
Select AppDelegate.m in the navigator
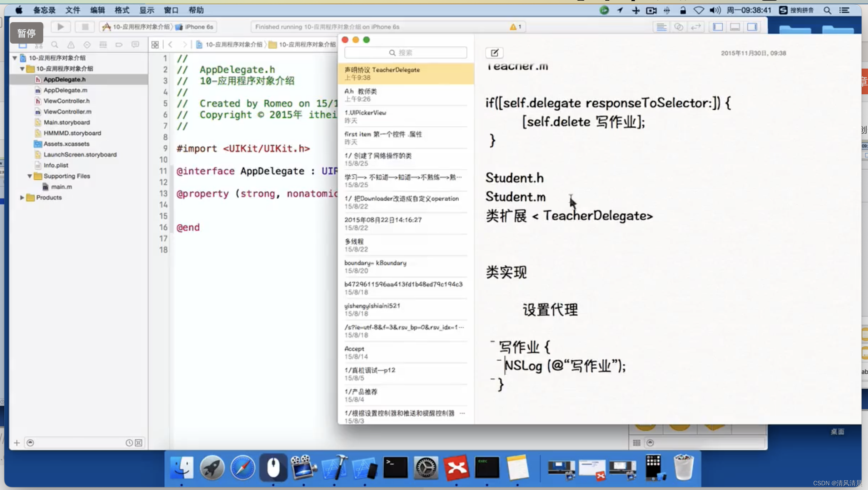click(x=65, y=90)
